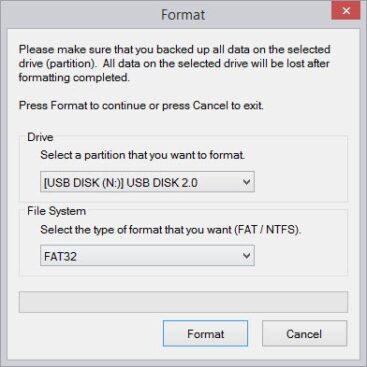The image size is (367, 367).
Task: Click blank space right of Drive dropdown
Action: coord(300,182)
